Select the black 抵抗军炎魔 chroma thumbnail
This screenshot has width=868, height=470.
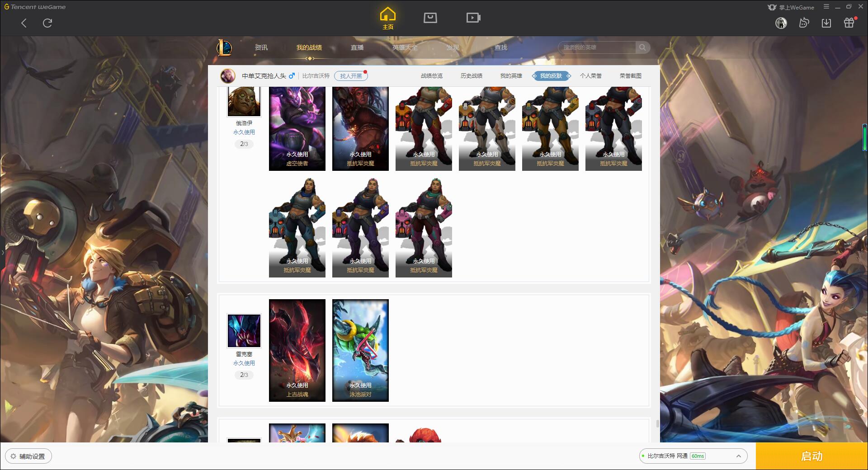coord(613,129)
